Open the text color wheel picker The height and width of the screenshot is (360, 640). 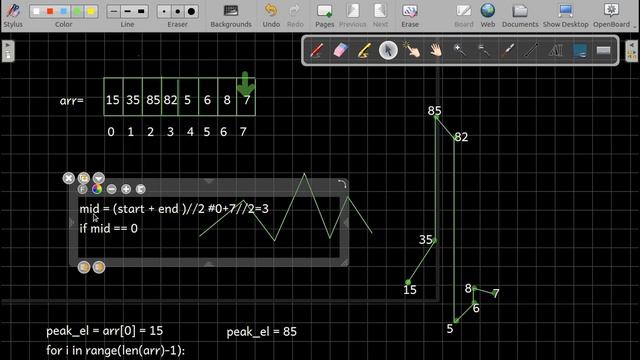point(97,189)
